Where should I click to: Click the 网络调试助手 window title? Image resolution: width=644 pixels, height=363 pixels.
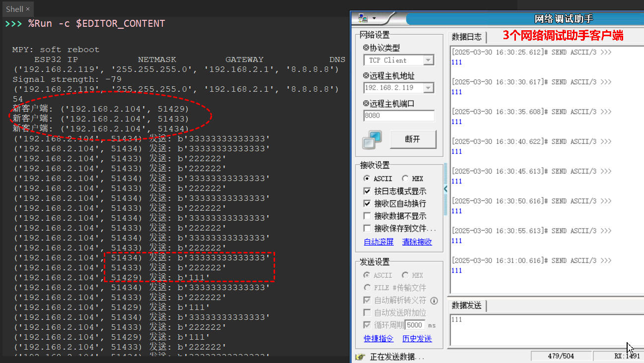pos(564,19)
